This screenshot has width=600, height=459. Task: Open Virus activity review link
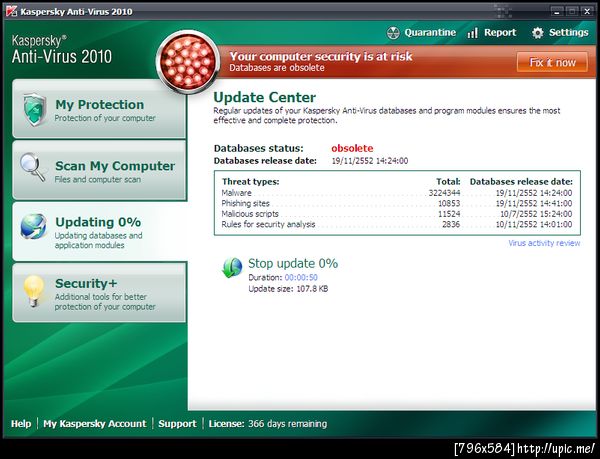(544, 243)
